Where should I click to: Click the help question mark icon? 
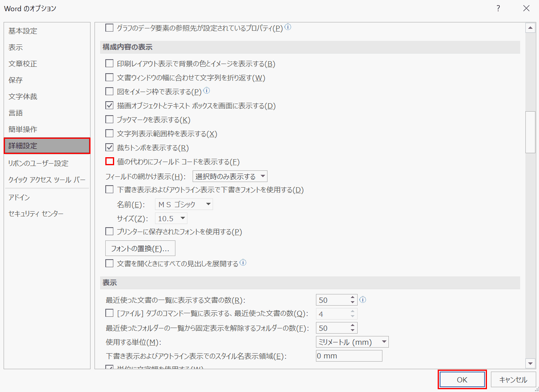498,8
